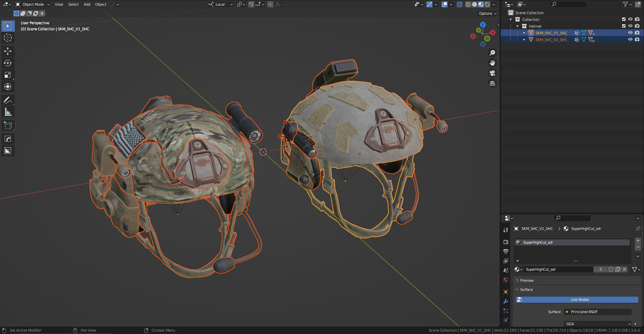This screenshot has height=334, width=644.
Task: Select the Move tool in the toolbar
Action: [8, 51]
